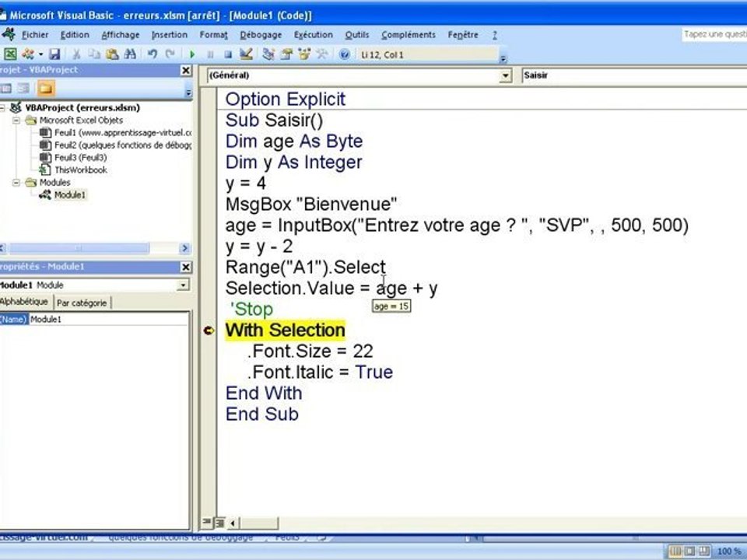Toggle Folders in Project panel

(x=46, y=89)
